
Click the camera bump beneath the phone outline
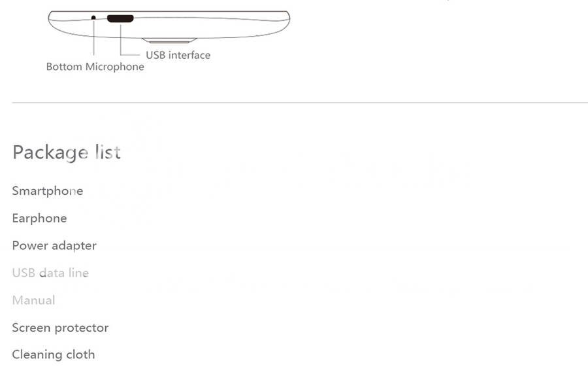[x=169, y=40]
